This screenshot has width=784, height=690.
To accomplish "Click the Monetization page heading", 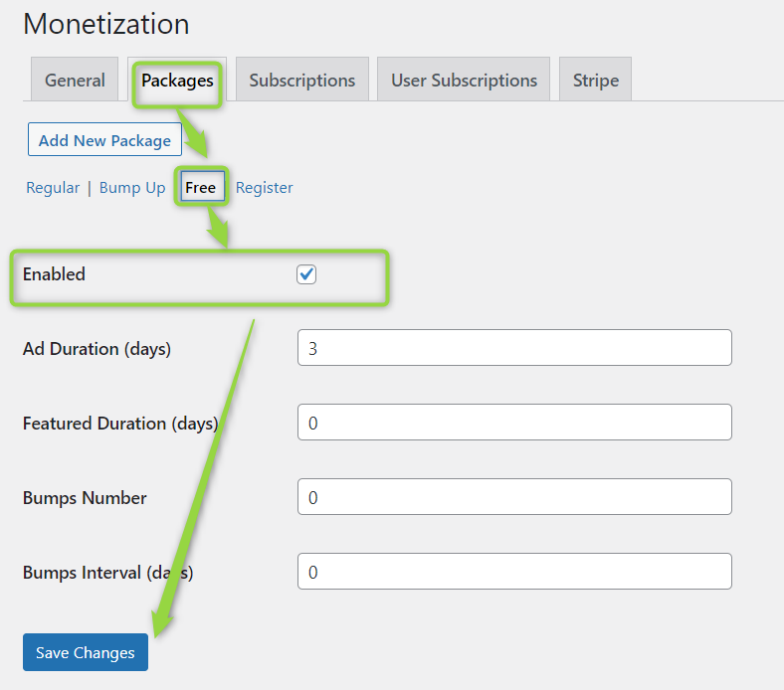I will click(x=105, y=24).
